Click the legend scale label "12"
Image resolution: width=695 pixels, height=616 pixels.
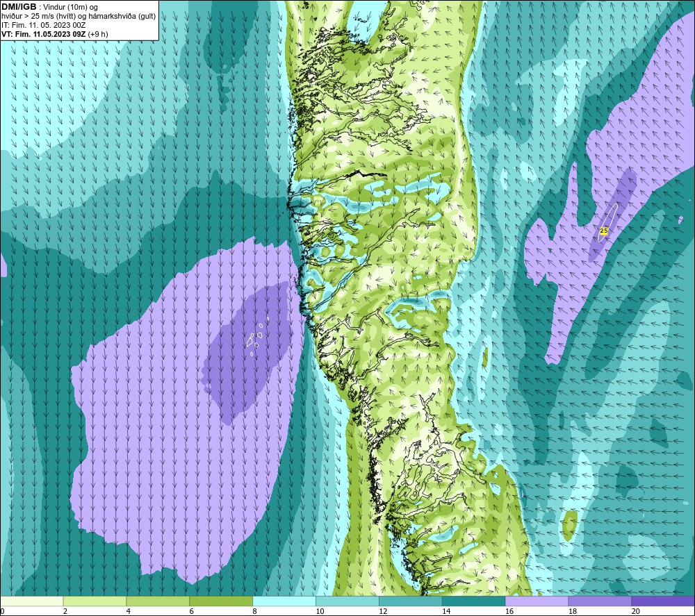tap(383, 611)
